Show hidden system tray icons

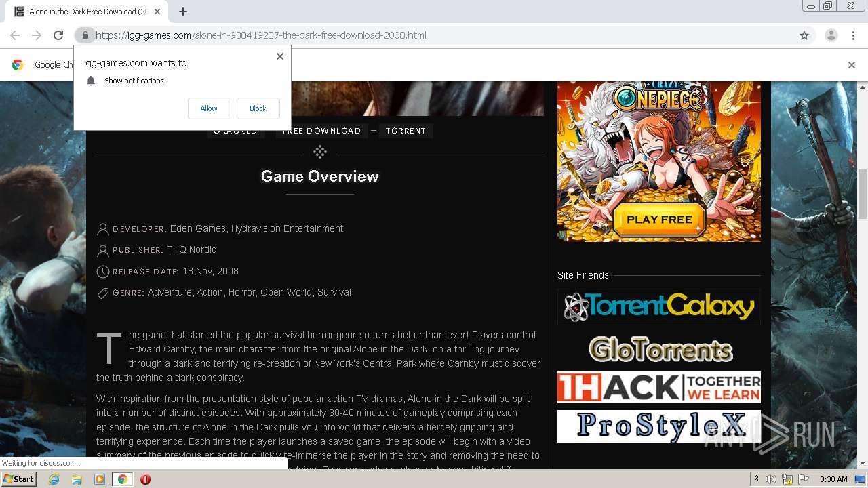pos(756,479)
